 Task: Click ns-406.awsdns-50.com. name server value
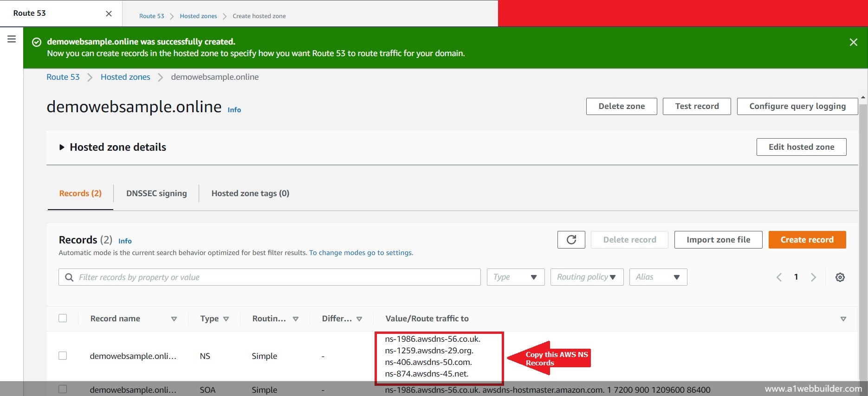(428, 362)
